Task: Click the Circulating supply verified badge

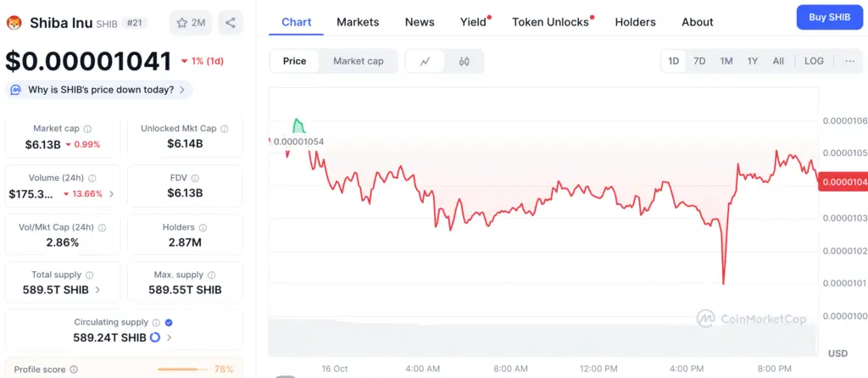Action: tap(169, 322)
